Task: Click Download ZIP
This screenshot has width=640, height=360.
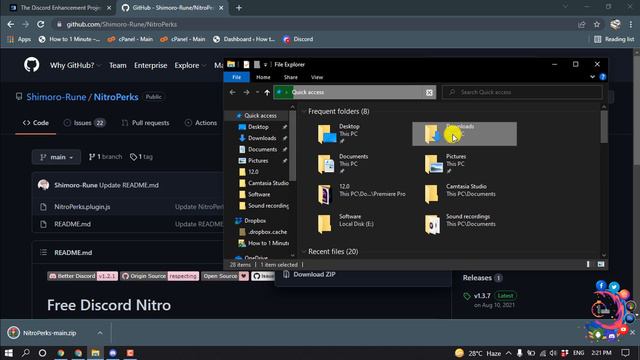Action: 314,275
